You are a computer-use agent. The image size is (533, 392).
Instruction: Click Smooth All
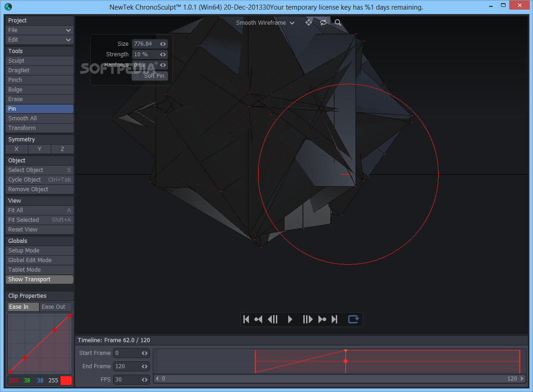[39, 118]
